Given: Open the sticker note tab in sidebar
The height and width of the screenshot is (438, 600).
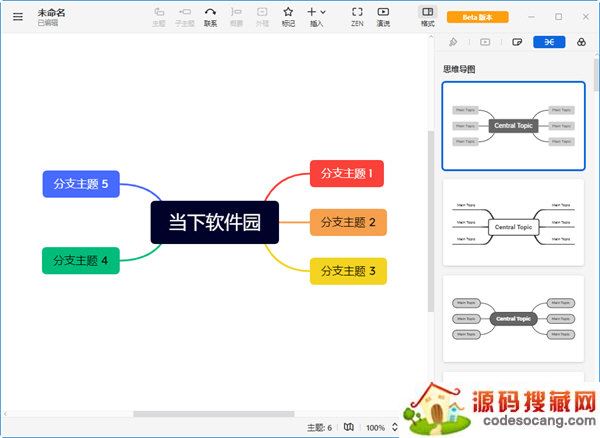Looking at the screenshot, I should pos(517,42).
